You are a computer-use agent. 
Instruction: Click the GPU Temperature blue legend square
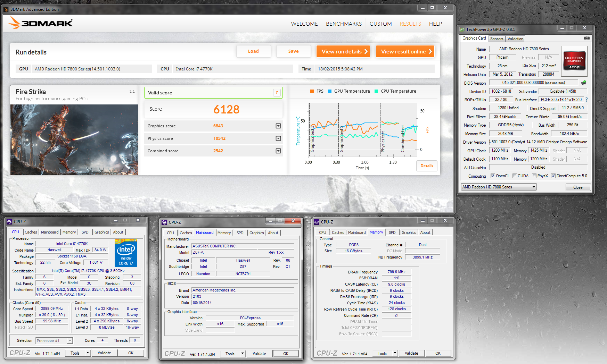point(330,91)
